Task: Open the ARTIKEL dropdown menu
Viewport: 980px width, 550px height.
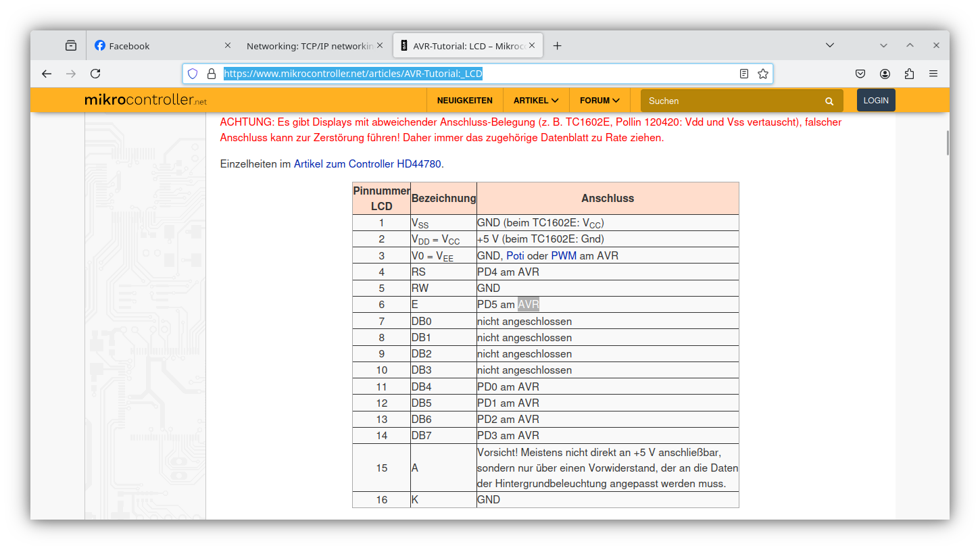Action: (535, 99)
